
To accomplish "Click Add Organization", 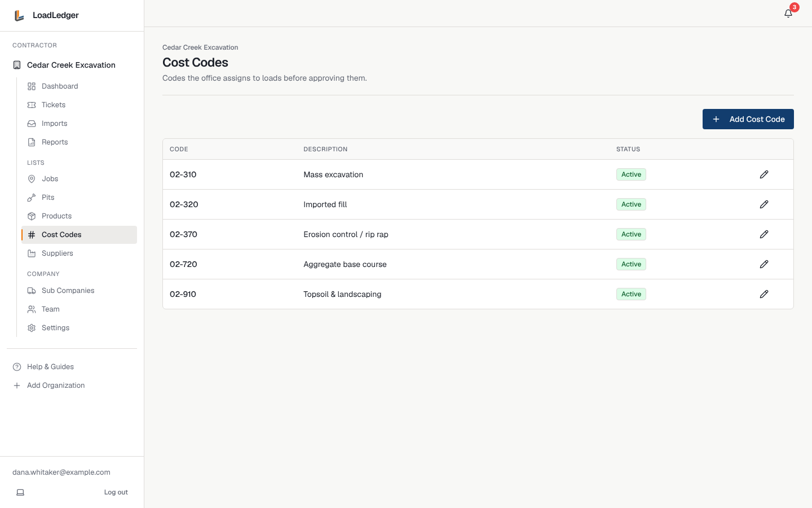I will click(72, 386).
